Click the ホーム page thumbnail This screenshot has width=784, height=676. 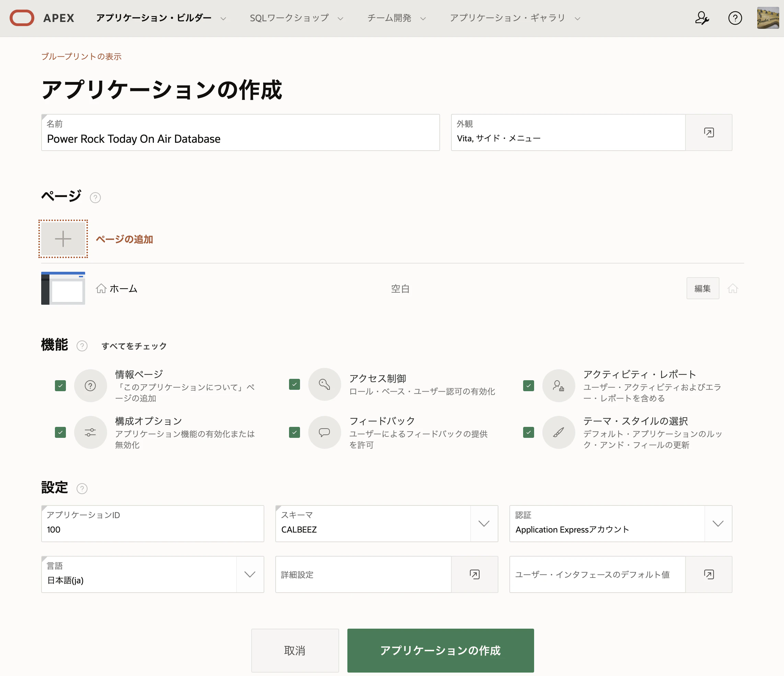tap(63, 288)
